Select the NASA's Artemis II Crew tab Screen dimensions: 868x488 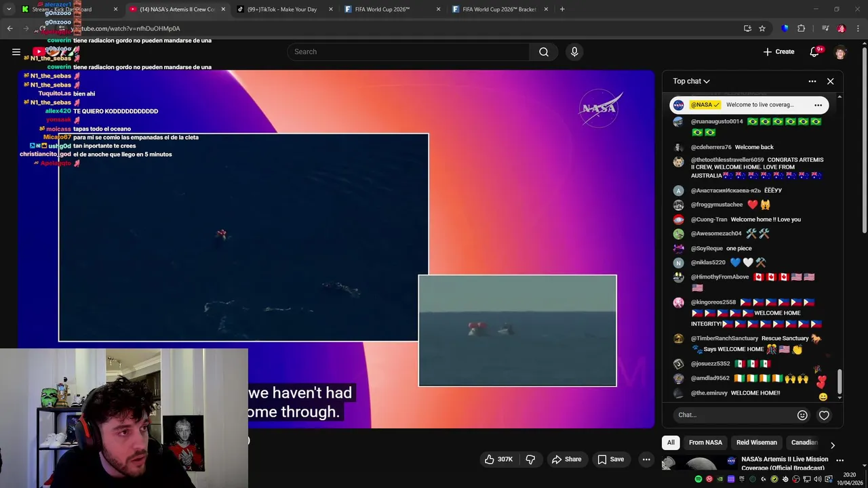[x=178, y=9]
